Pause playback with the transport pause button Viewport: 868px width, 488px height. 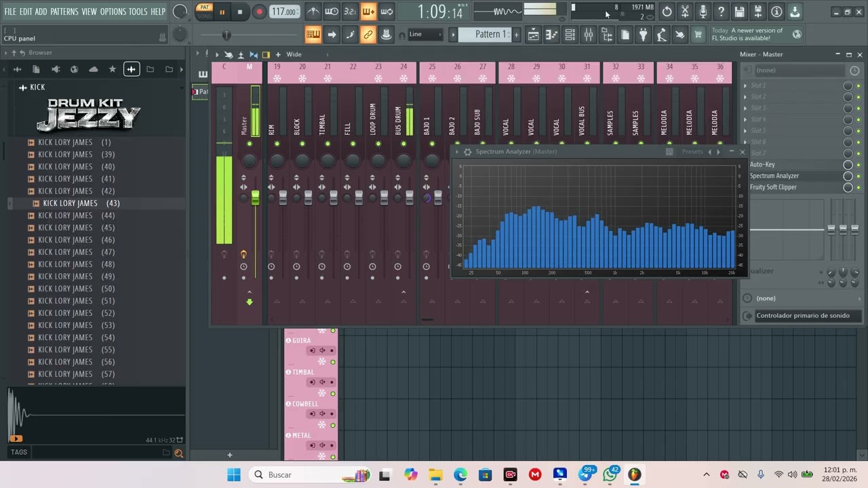pos(222,12)
